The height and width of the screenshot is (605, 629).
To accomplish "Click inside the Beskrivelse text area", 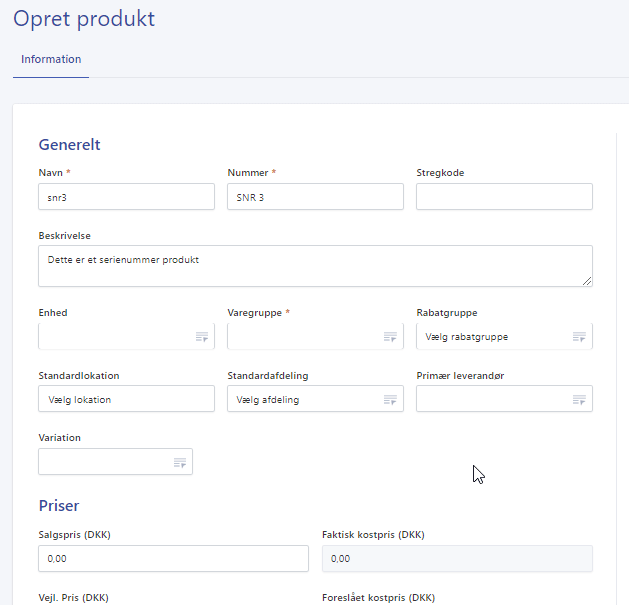I will [x=315, y=266].
